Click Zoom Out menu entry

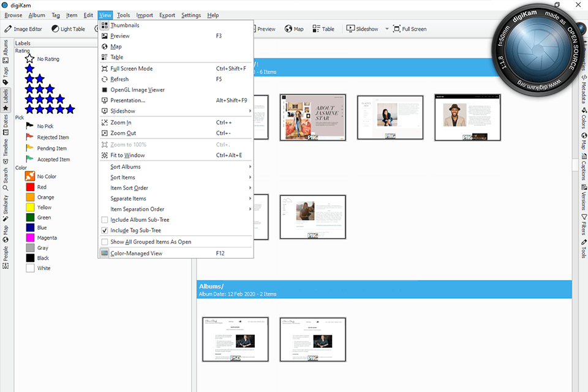click(176, 133)
